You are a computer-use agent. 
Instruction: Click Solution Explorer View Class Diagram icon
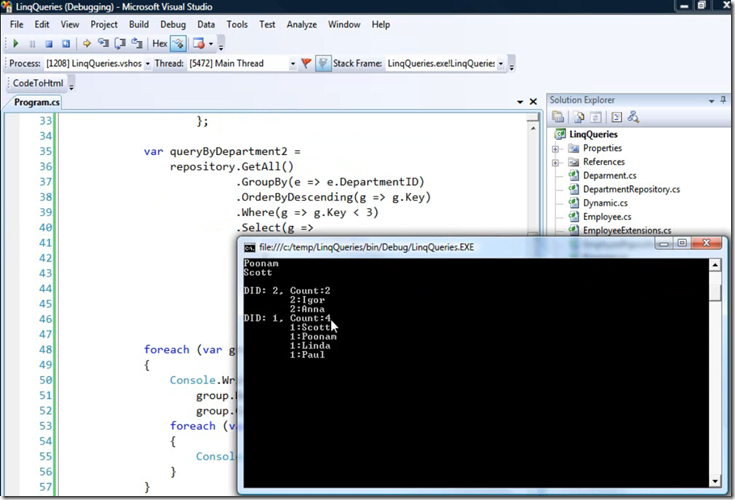633,117
